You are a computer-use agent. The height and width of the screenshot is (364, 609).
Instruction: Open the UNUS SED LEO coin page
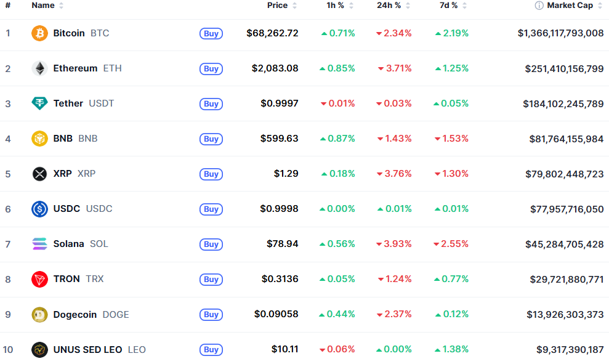click(x=87, y=350)
